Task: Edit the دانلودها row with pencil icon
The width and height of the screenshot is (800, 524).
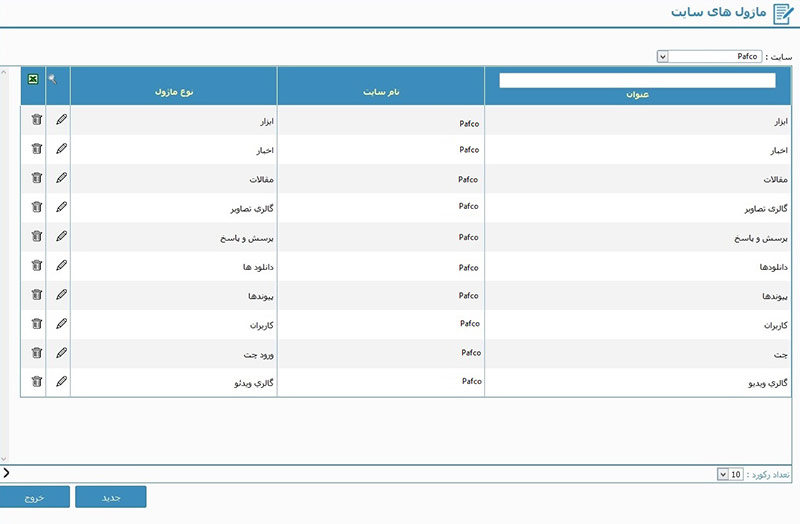Action: 62,265
